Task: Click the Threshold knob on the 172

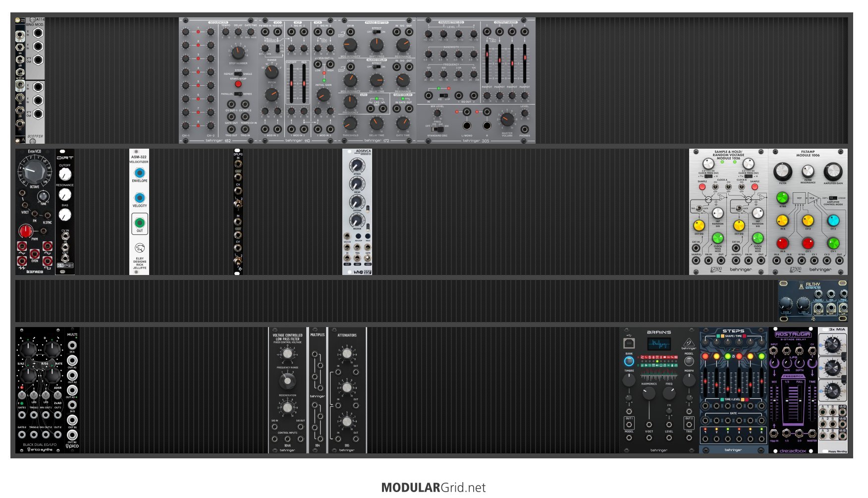Action: click(x=350, y=123)
